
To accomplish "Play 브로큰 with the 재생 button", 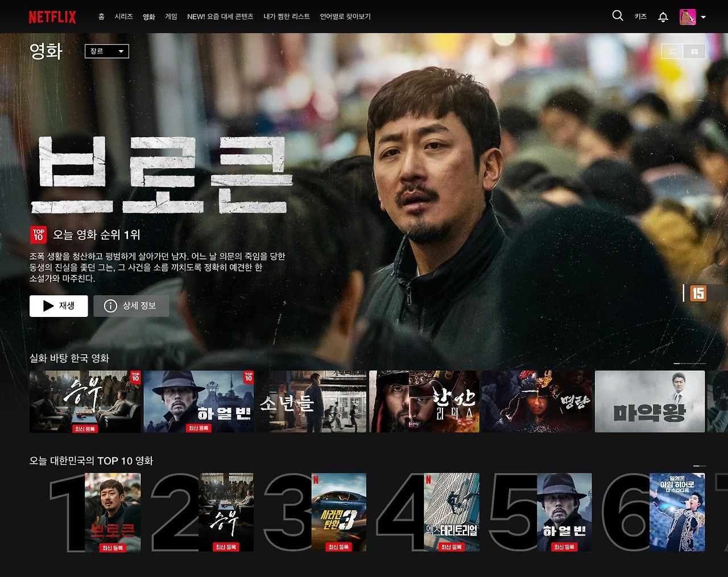I will 59,306.
